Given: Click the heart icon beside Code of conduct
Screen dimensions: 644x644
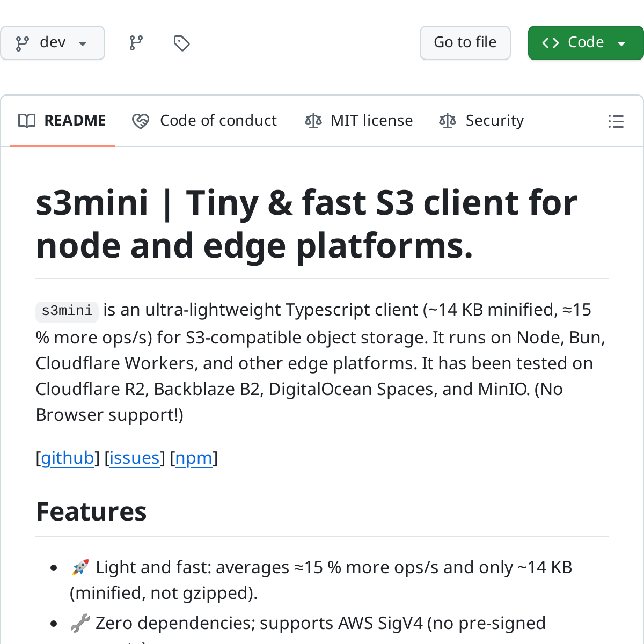Looking at the screenshot, I should click(141, 121).
